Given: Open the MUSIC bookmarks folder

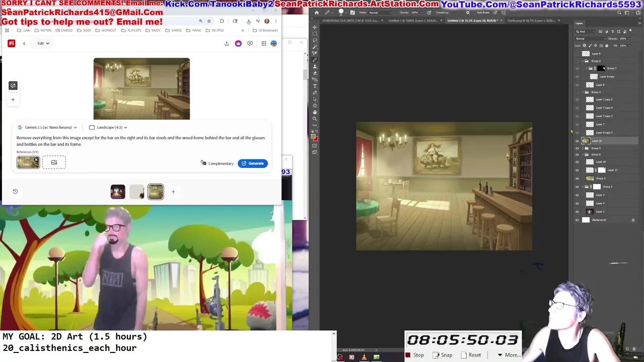Looking at the screenshot, I should pyautogui.click(x=154, y=31).
